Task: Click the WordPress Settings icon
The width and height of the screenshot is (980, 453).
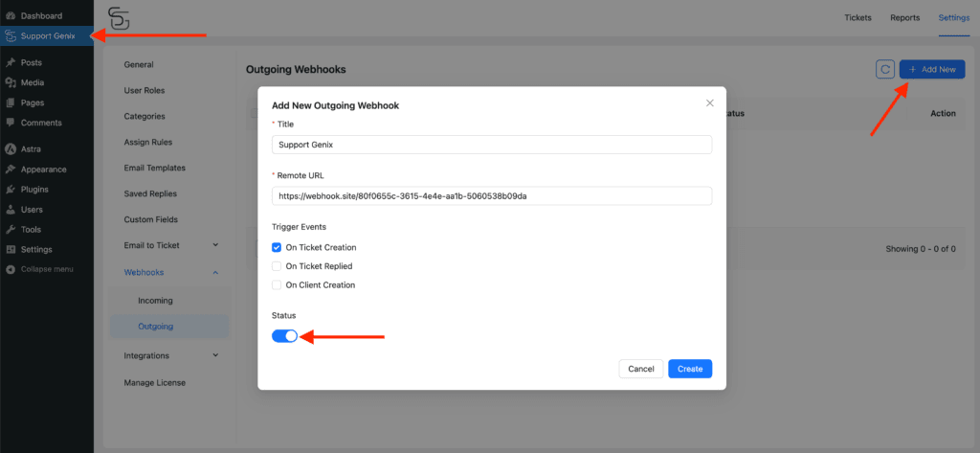Action: coord(10,249)
